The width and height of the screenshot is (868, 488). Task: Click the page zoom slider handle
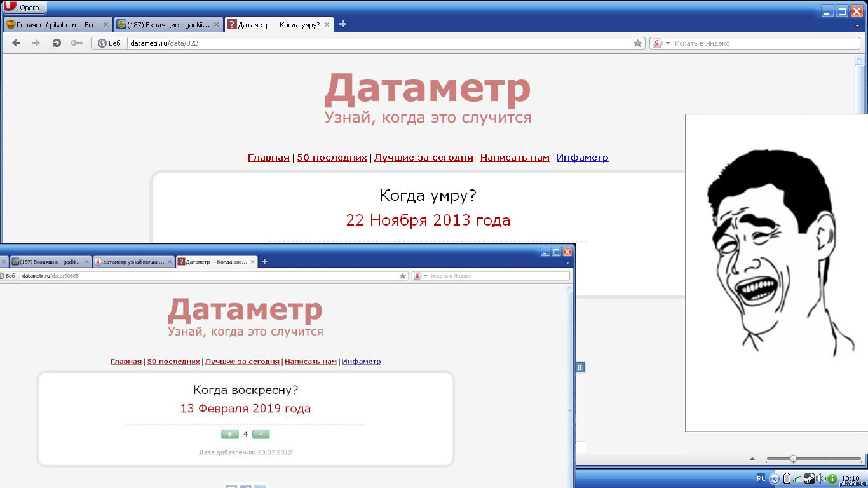coord(793,459)
